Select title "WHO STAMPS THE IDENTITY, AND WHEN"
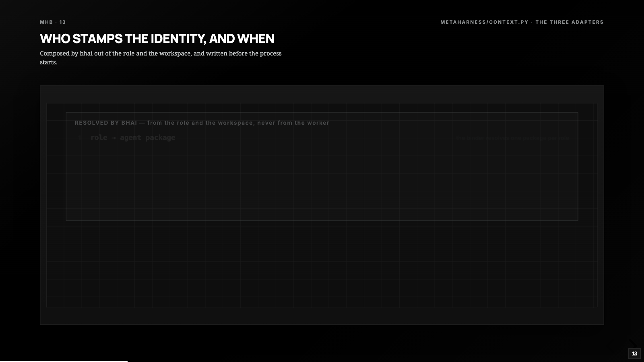Viewport: 644px width, 362px height. tap(157, 39)
